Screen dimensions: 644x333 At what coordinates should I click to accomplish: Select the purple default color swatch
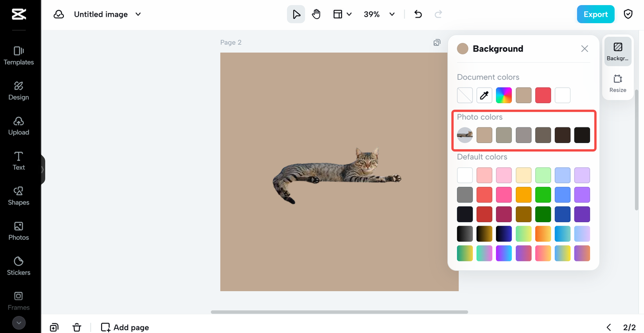click(582, 195)
